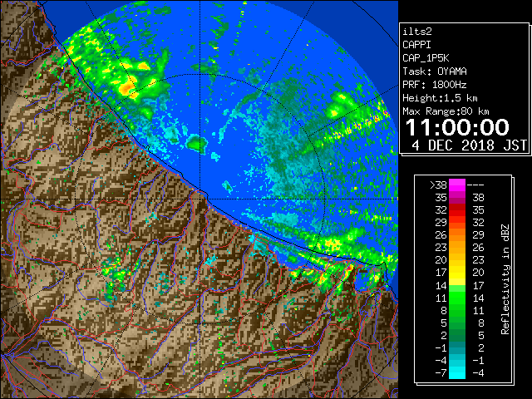Click 'Reflectivity in dBZ' legend title
The width and height of the screenshot is (532, 399).
505,279
